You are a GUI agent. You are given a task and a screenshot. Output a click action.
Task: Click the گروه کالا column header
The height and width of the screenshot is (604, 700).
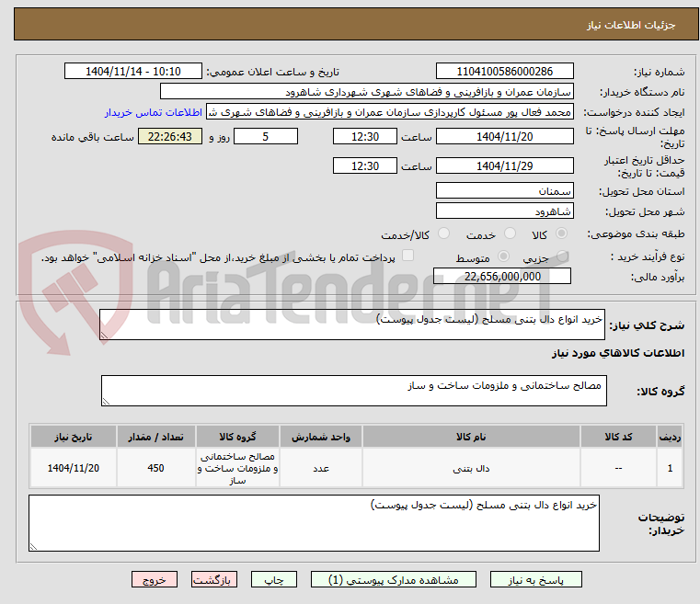(x=237, y=437)
